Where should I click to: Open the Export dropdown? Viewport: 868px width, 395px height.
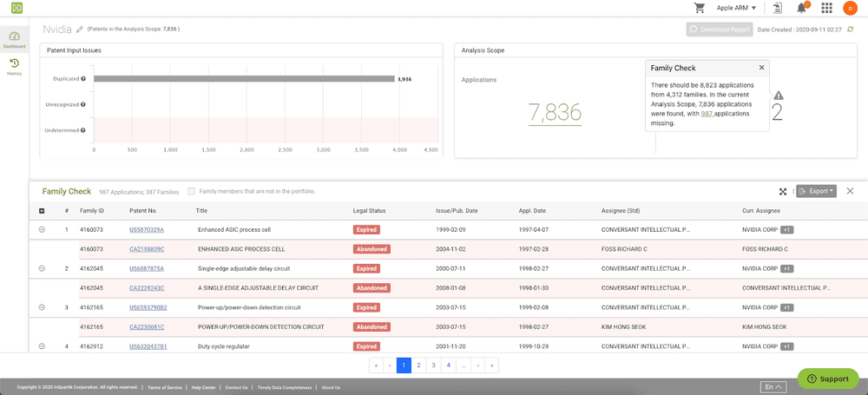pyautogui.click(x=817, y=191)
